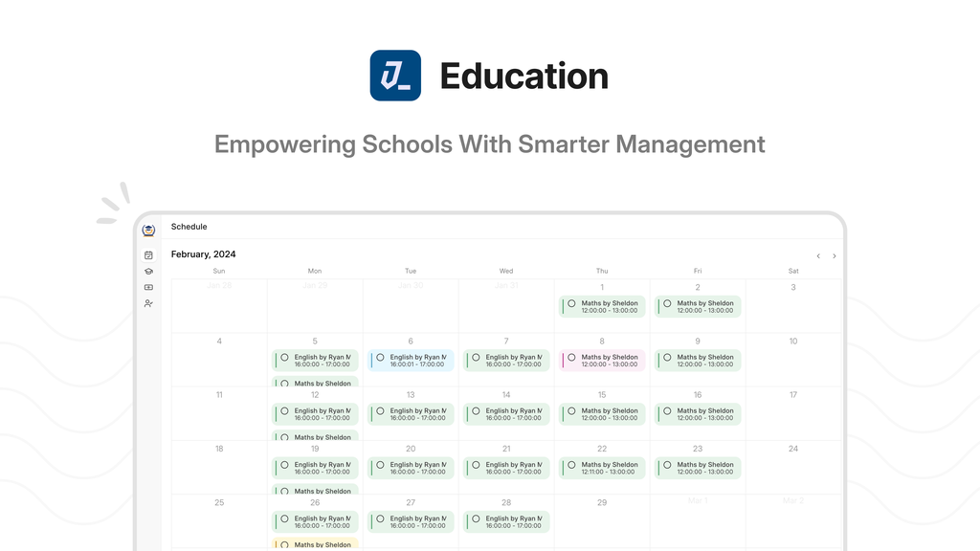Open the calendar schedule sidebar icon
Screen dimensions: 980x551
(148, 254)
